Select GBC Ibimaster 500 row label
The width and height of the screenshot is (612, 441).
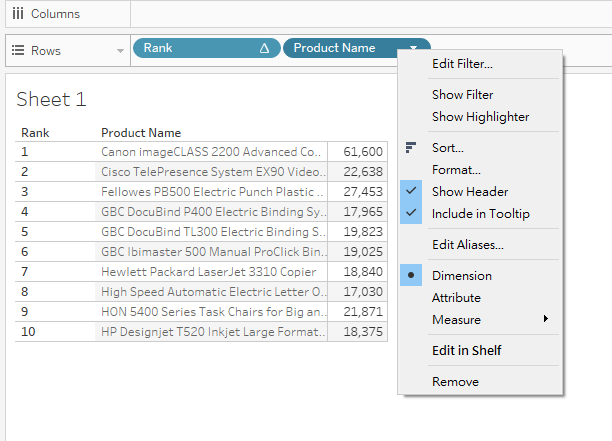(212, 252)
